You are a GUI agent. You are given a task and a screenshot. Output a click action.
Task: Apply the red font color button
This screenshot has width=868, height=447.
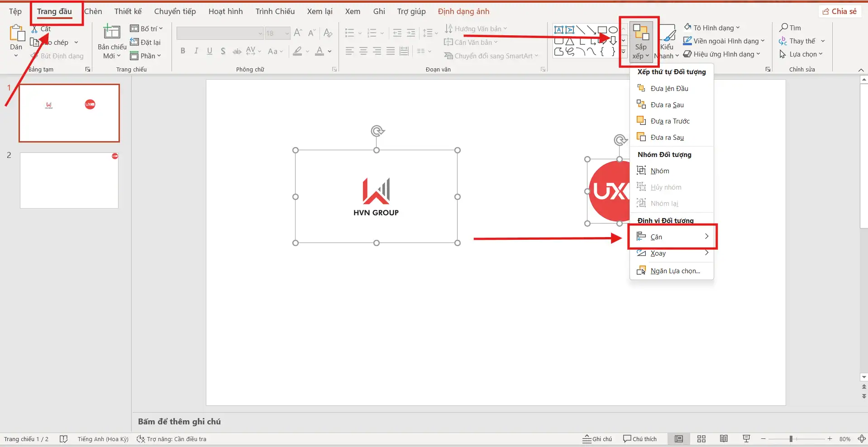(320, 51)
